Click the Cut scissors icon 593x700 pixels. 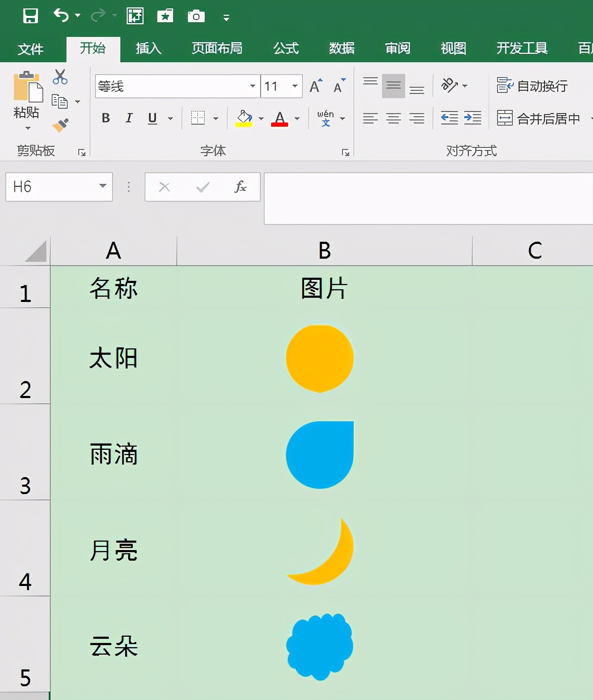pyautogui.click(x=60, y=77)
